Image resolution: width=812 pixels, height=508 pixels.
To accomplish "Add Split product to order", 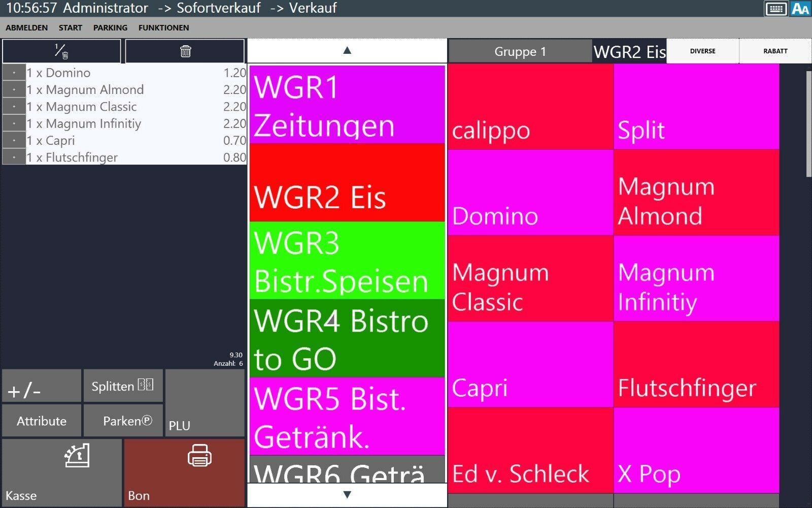I will pyautogui.click(x=696, y=107).
